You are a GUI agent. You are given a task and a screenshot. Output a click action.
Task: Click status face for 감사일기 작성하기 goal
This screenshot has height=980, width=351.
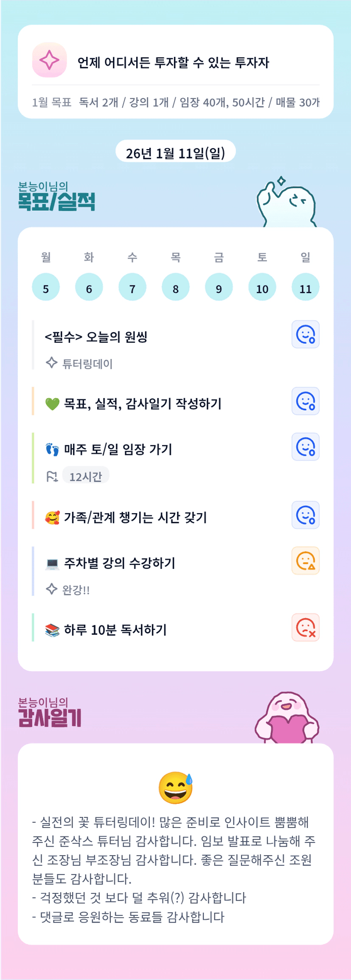click(x=305, y=401)
